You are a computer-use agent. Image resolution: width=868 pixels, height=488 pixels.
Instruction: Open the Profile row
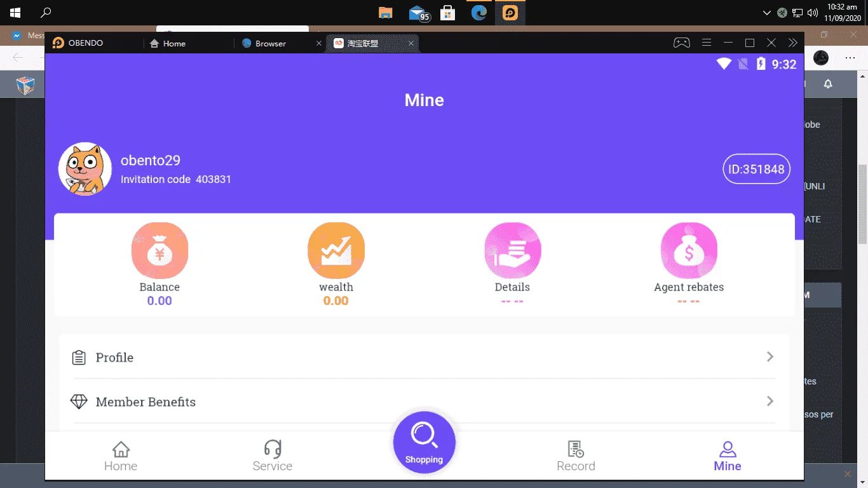click(x=424, y=357)
